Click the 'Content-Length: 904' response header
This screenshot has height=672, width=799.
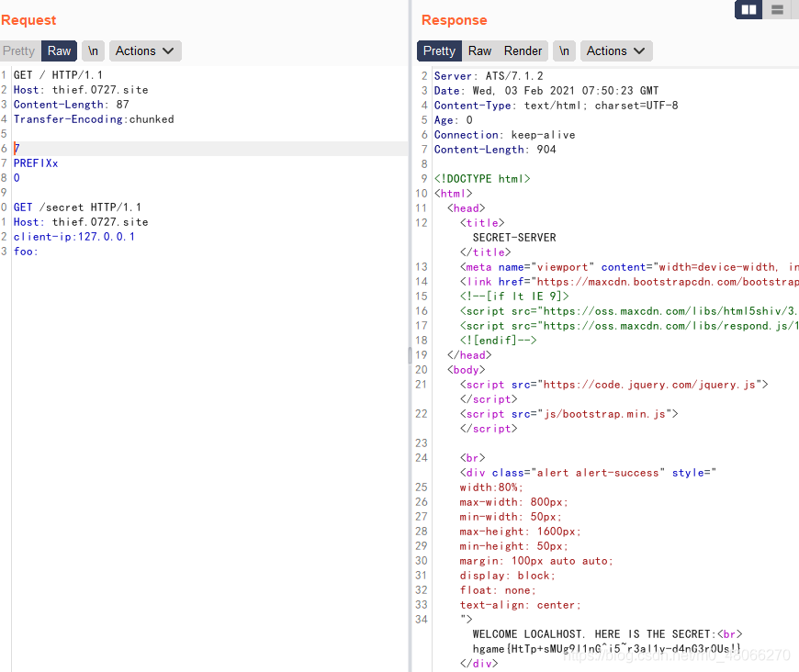(x=495, y=150)
